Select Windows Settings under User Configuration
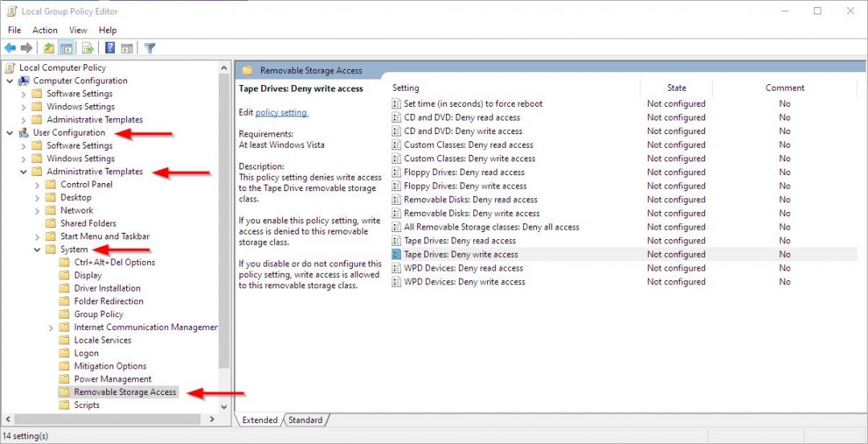 point(80,159)
